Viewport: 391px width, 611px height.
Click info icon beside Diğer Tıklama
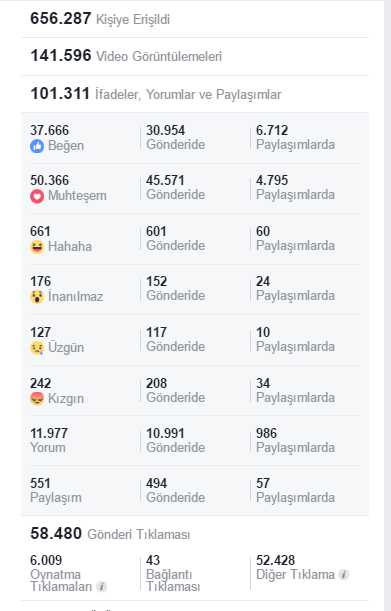(343, 574)
